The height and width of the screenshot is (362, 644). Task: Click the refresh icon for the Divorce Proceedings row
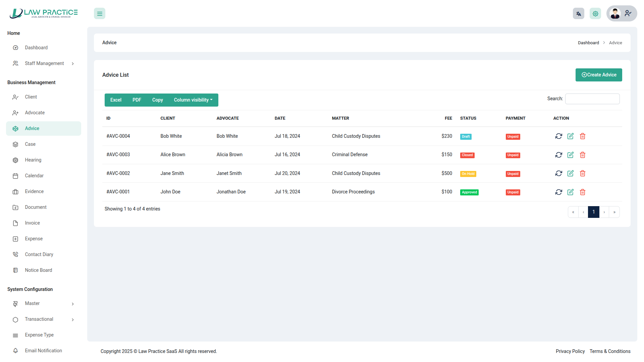[x=558, y=192]
